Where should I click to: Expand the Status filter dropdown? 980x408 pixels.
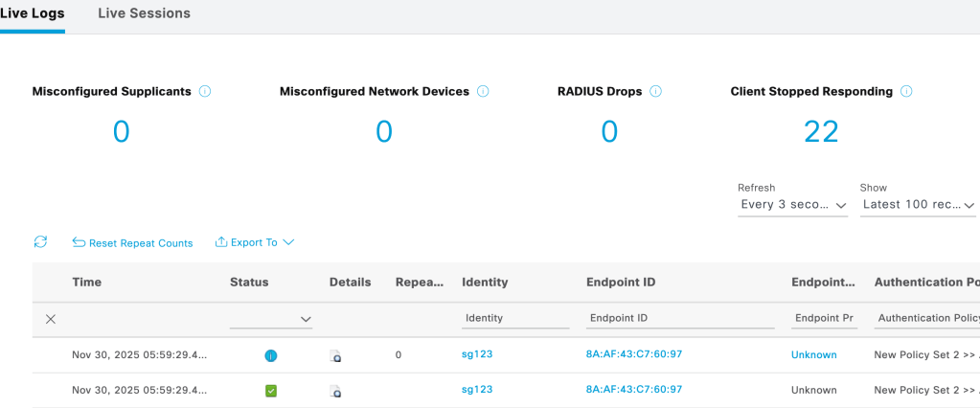tap(272, 319)
